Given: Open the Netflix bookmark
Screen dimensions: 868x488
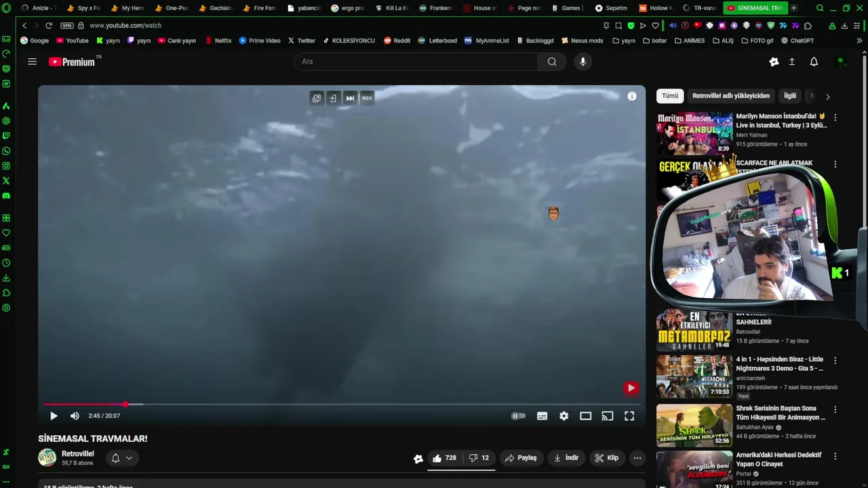Looking at the screenshot, I should click(x=218, y=41).
